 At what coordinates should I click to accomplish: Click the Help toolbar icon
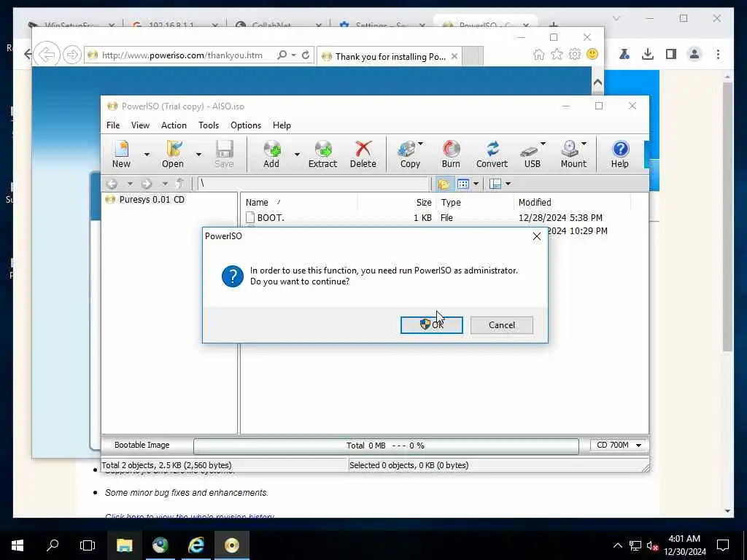(620, 154)
